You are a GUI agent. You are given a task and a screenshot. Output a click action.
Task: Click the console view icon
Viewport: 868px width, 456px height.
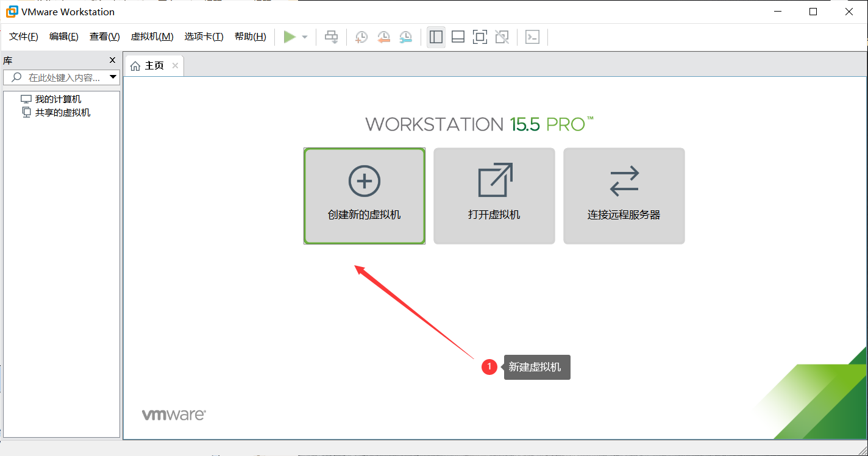click(x=532, y=37)
